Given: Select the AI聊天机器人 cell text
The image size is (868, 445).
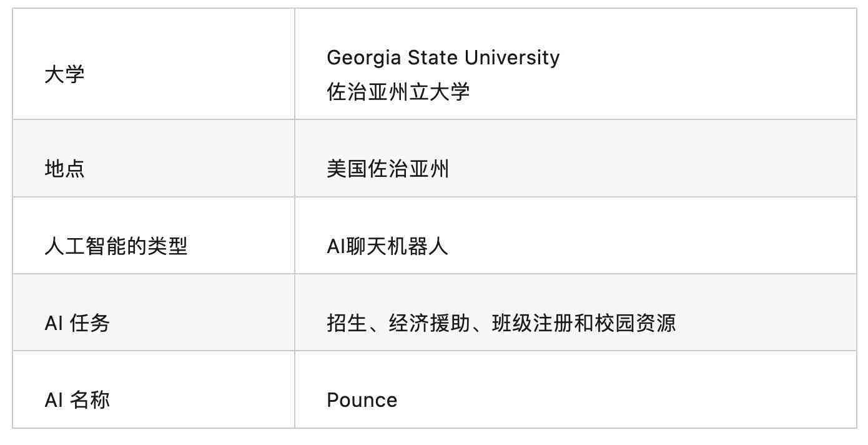Looking at the screenshot, I should (388, 246).
